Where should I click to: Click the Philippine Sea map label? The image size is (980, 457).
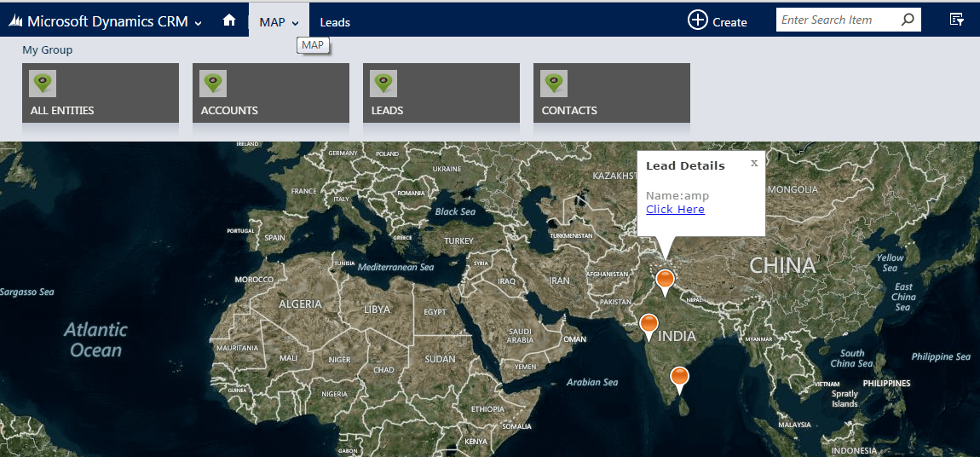pos(942,356)
